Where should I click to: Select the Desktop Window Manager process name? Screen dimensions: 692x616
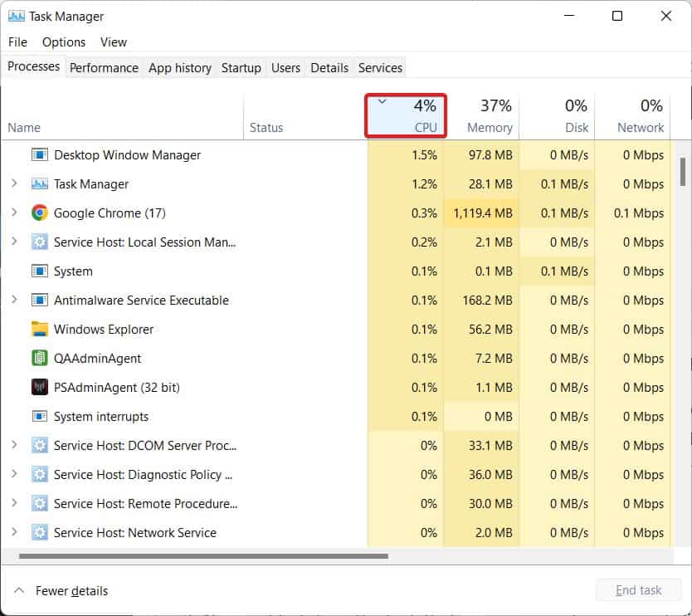click(x=127, y=155)
